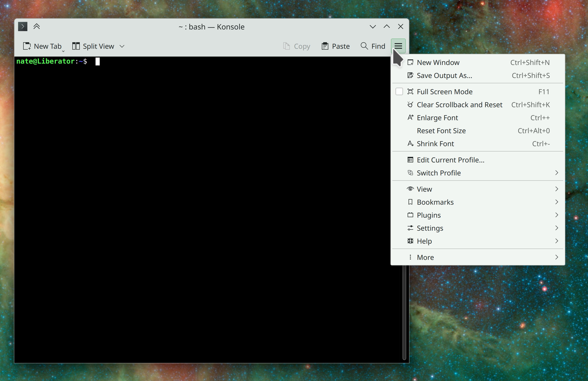This screenshot has width=588, height=381.
Task: Select Enlarge Font from the menu
Action: [x=437, y=118]
